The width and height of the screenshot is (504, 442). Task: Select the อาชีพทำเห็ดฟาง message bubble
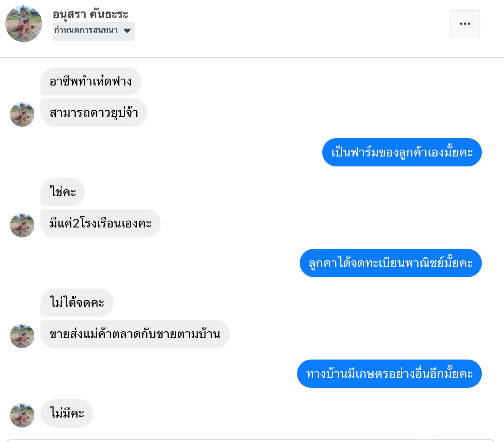tap(91, 81)
